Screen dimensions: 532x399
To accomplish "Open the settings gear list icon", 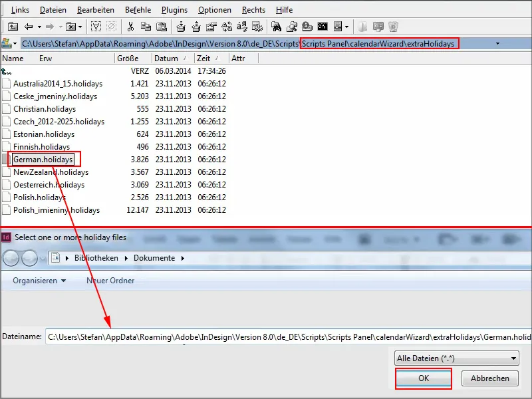I will (x=257, y=27).
